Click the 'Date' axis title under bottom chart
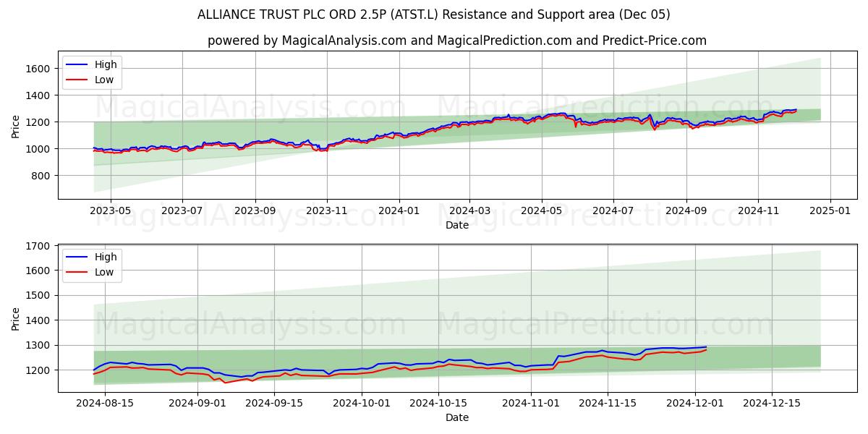 457,418
